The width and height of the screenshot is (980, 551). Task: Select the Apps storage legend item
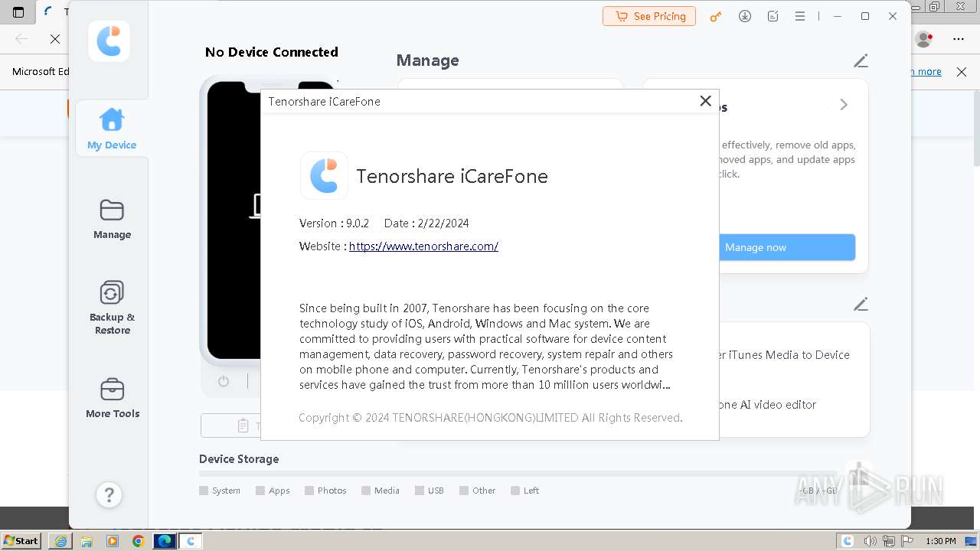(273, 491)
